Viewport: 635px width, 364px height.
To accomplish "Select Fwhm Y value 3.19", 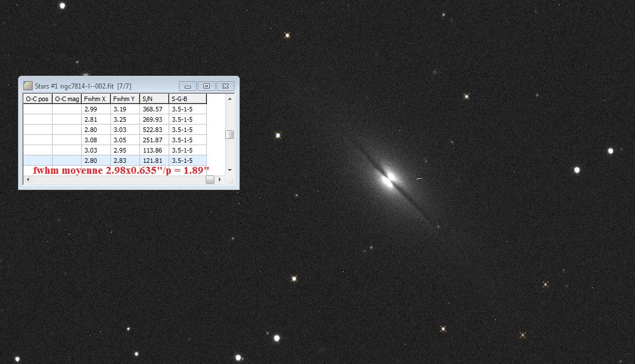I will [x=125, y=109].
